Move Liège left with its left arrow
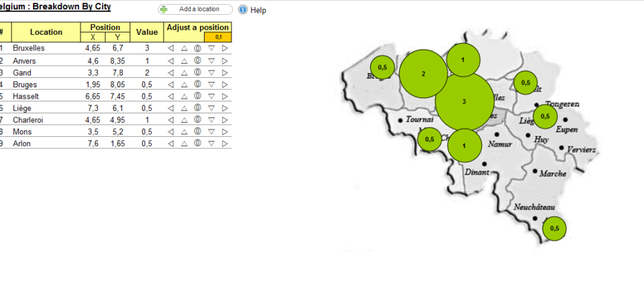This screenshot has width=644, height=302. [170, 108]
